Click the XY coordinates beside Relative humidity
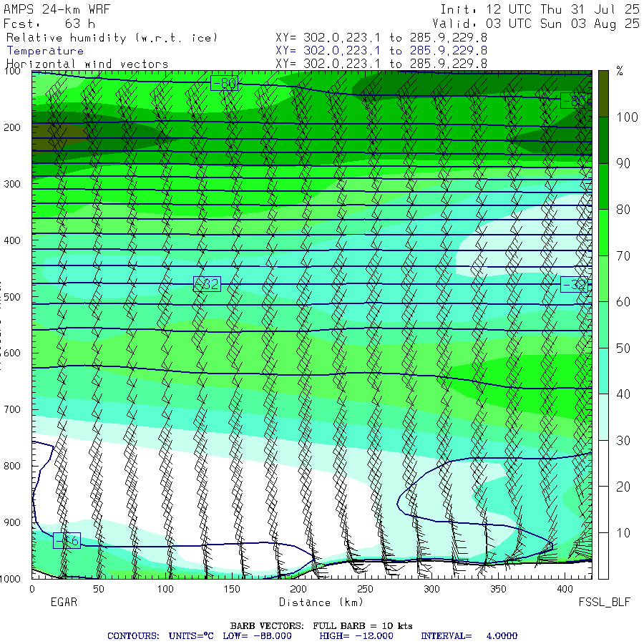This screenshot has height=644, width=644. pyautogui.click(x=381, y=38)
